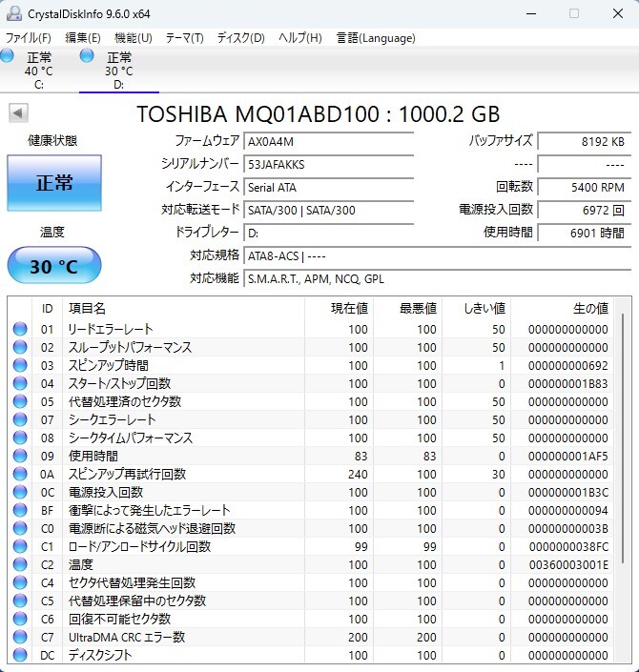This screenshot has height=672, width=639.
Task: Click the blue 正常 health status button
Action: (53, 182)
